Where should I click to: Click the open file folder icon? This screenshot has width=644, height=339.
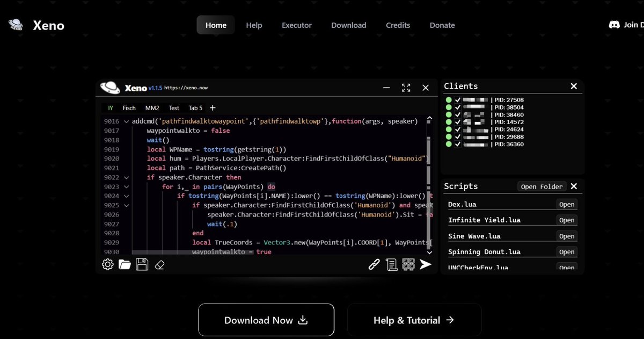click(x=125, y=264)
